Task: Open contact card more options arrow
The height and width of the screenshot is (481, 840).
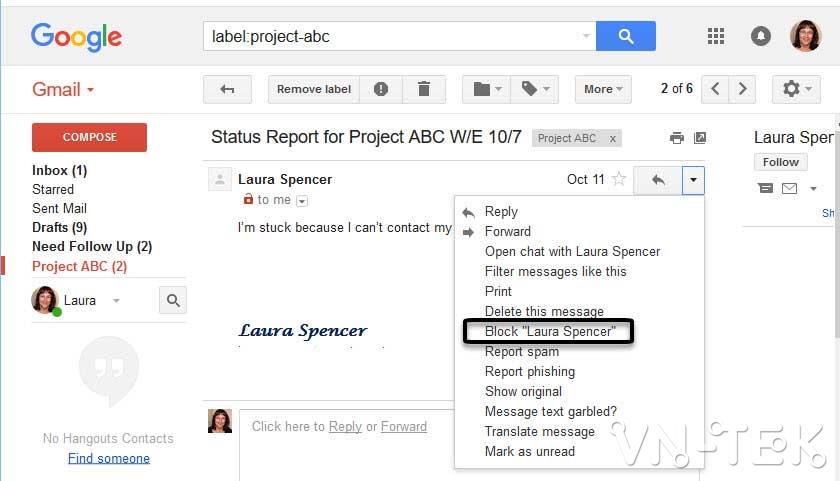Action: (x=813, y=189)
